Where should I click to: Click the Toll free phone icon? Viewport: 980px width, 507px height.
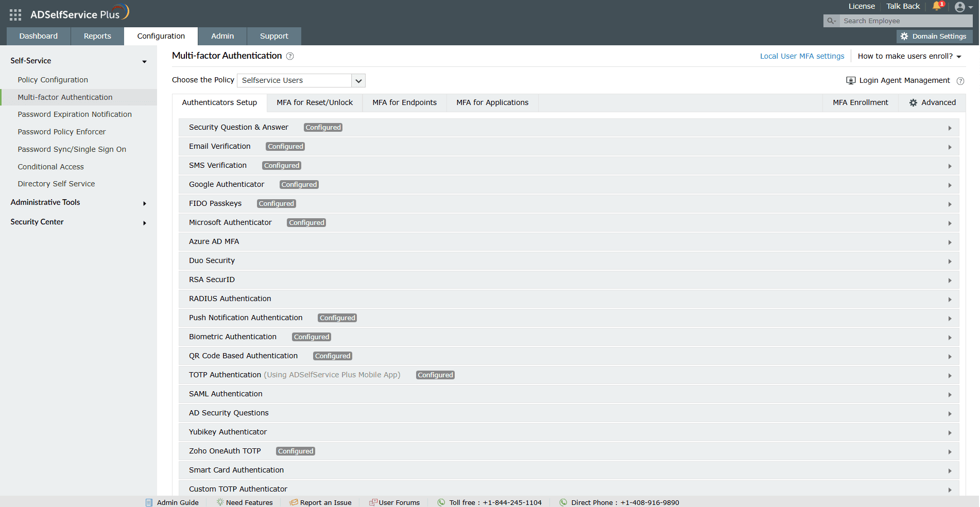pyautogui.click(x=441, y=502)
